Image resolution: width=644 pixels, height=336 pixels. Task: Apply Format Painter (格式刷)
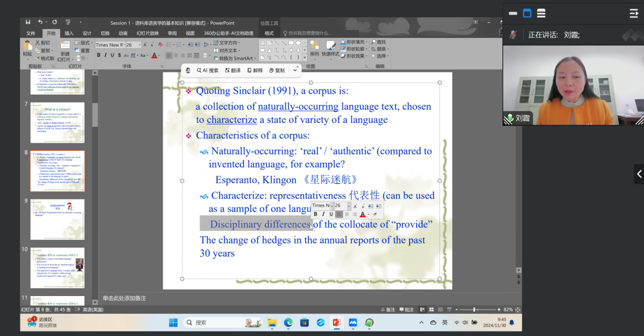tap(44, 58)
